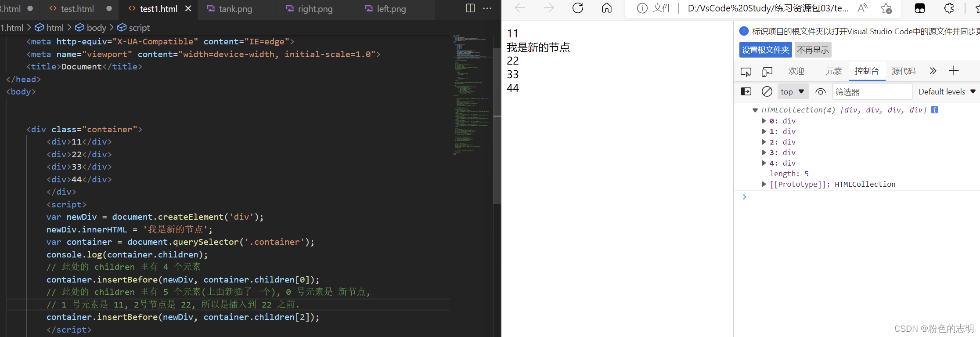Click the 'length: 5' console line
Image resolution: width=980 pixels, height=337 pixels.
(x=789, y=174)
